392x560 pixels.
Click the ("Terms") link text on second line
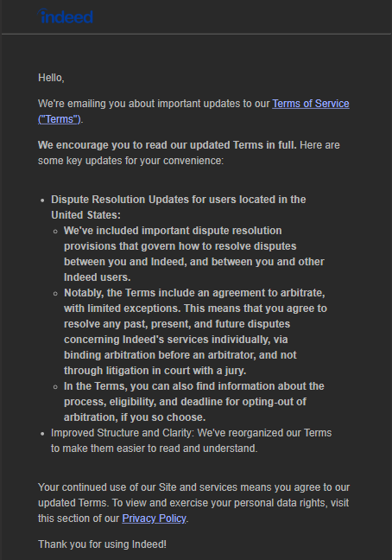click(x=60, y=119)
